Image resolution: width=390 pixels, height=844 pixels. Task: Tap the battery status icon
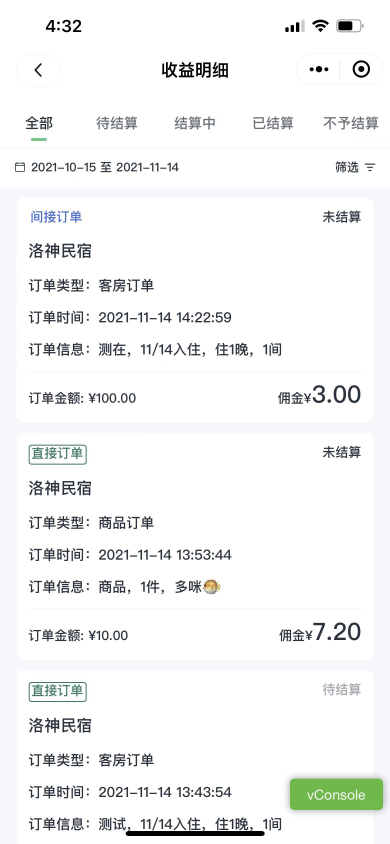coord(350,26)
